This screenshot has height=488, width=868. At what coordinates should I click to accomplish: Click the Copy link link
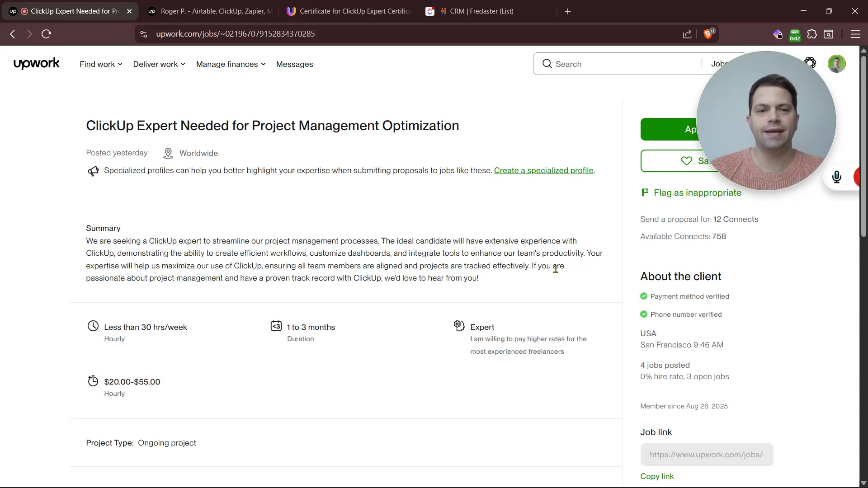[x=657, y=476]
